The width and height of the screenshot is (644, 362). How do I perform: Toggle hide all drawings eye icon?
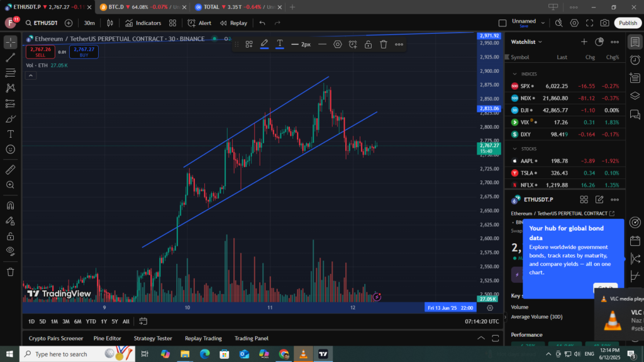[x=10, y=251]
